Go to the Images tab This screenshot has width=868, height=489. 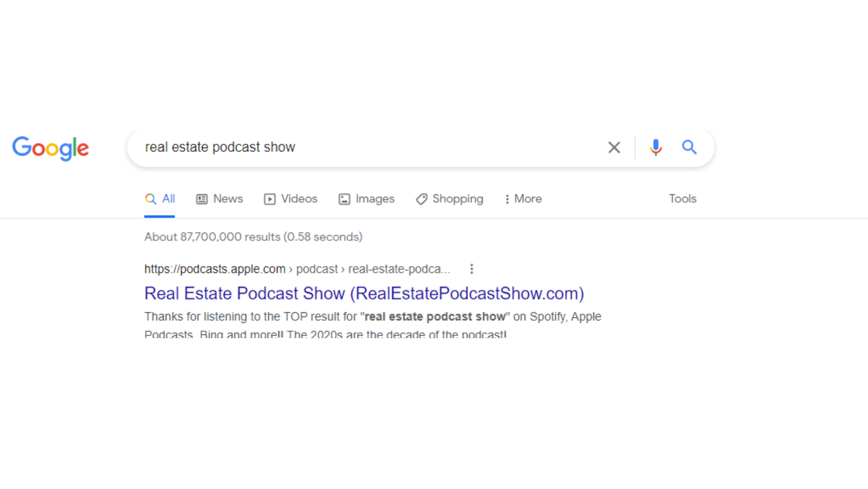(366, 199)
